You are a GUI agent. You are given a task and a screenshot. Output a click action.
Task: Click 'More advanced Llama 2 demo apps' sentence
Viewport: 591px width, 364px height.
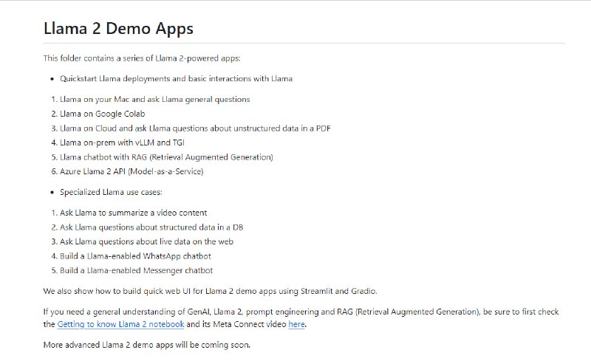coord(147,345)
